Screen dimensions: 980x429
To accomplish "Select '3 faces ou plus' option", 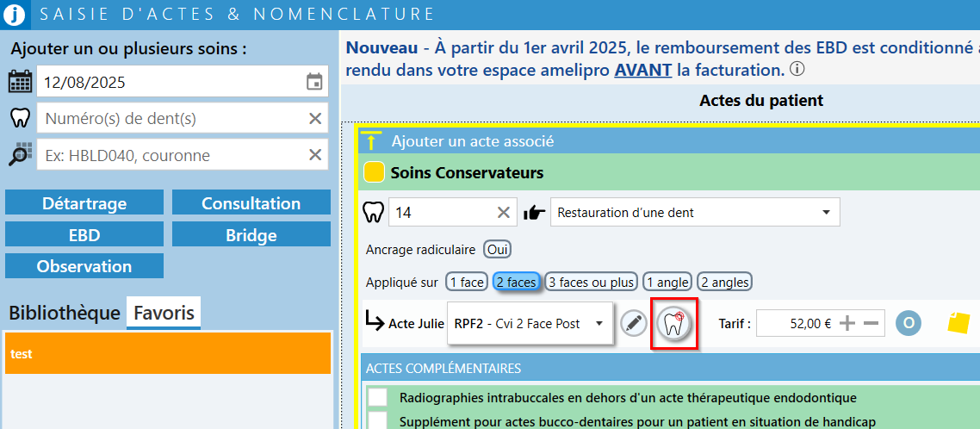I will point(592,283).
